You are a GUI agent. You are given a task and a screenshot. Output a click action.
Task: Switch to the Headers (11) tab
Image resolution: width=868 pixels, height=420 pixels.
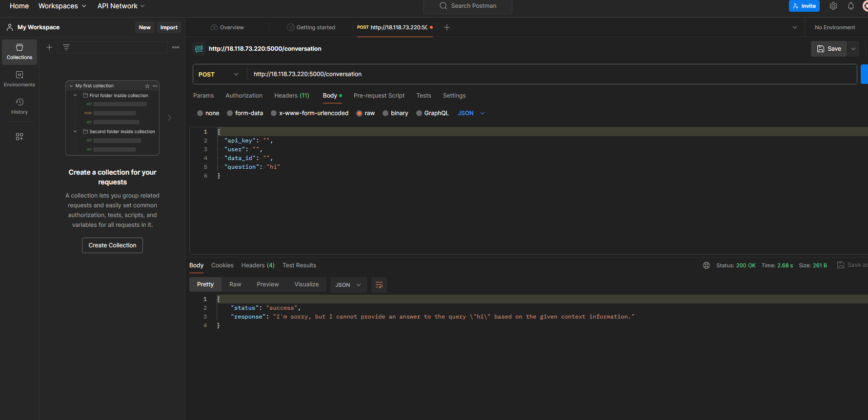click(292, 96)
